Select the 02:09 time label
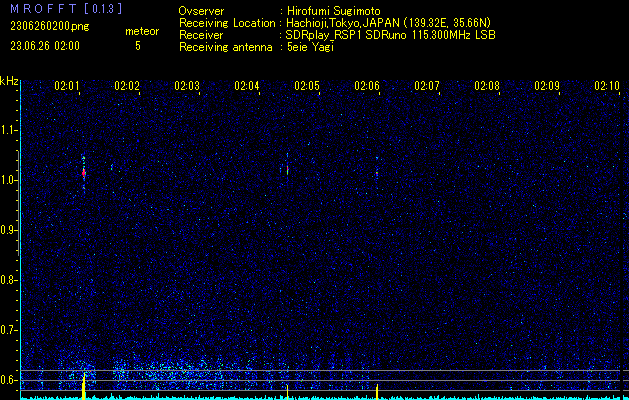 coord(547,87)
